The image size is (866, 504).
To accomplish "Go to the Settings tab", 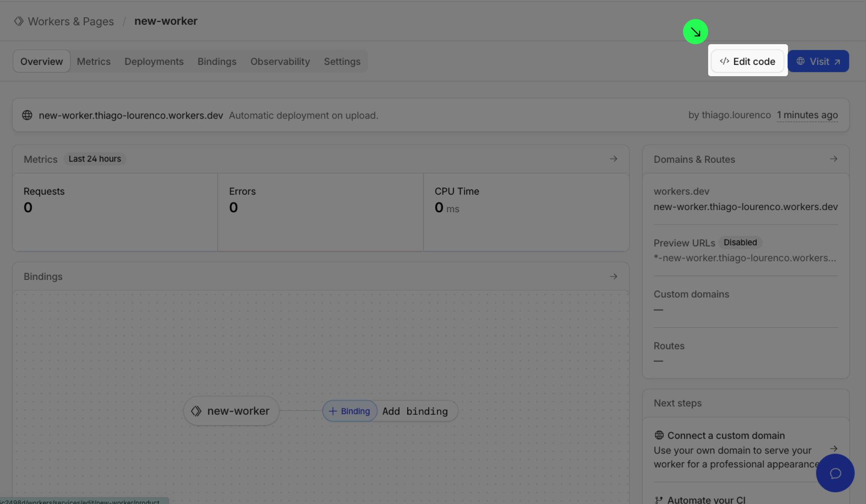I will [x=342, y=61].
